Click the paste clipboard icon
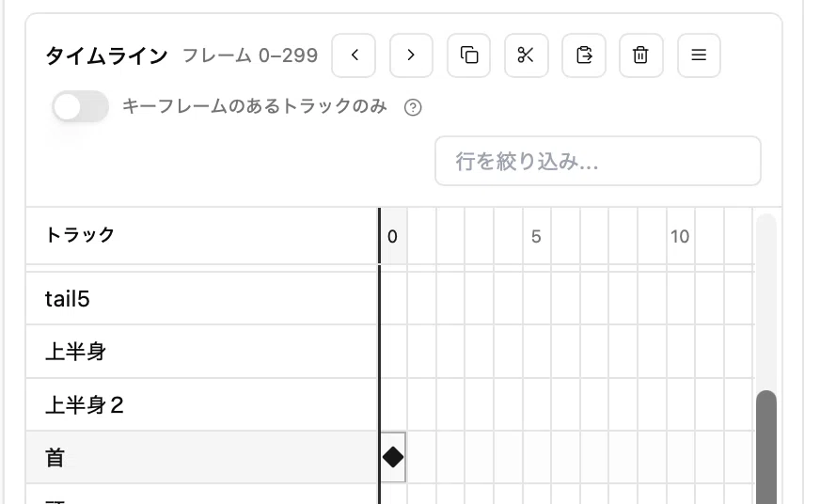 pos(584,55)
